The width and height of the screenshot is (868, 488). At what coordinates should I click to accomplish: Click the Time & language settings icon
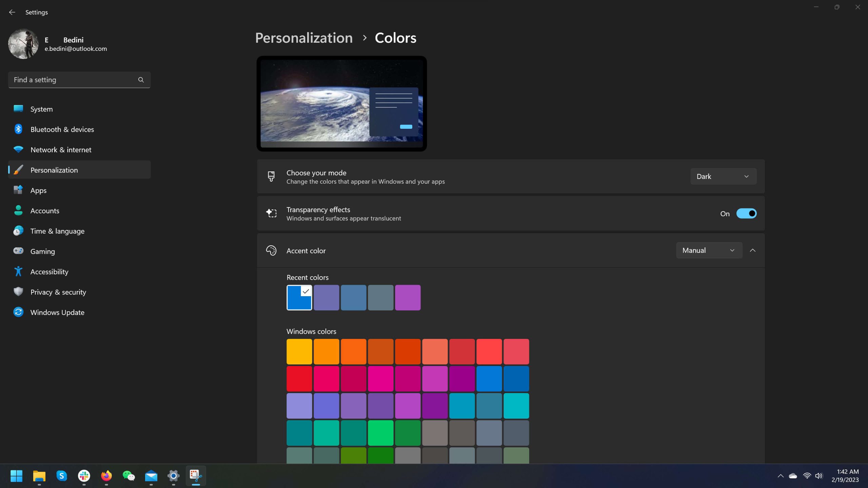point(19,230)
